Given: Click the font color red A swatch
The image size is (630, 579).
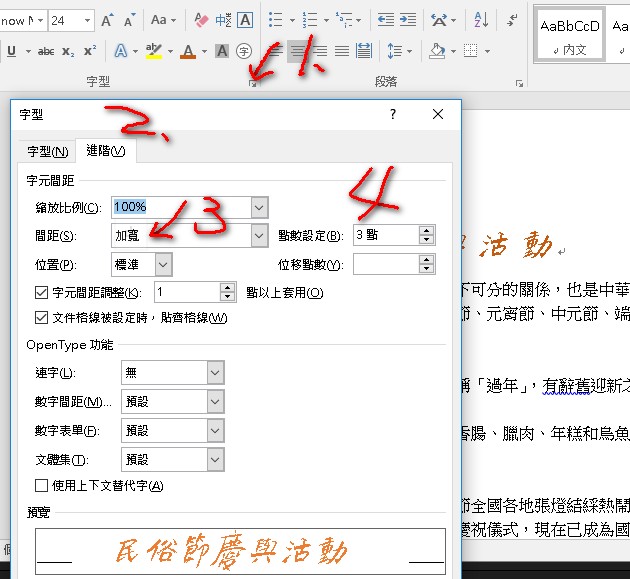Looking at the screenshot, I should pos(188,52).
